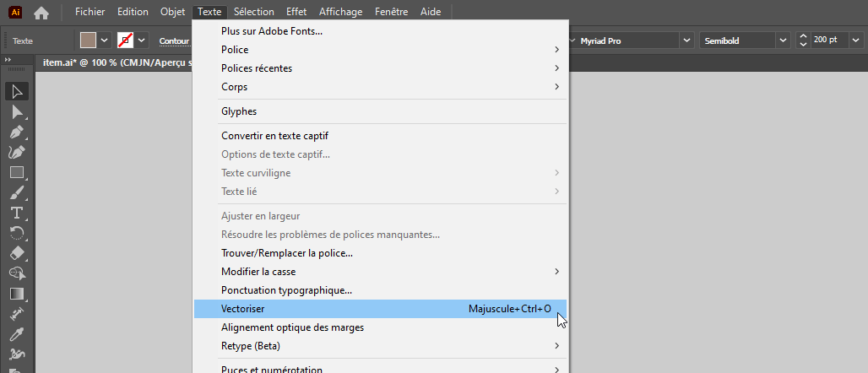Viewport: 868px width, 373px height.
Task: Go to the Home screen icon
Action: click(41, 12)
